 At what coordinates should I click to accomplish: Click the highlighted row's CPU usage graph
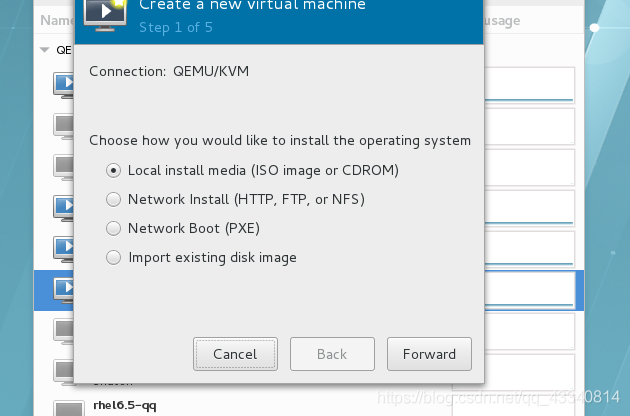(x=530, y=291)
